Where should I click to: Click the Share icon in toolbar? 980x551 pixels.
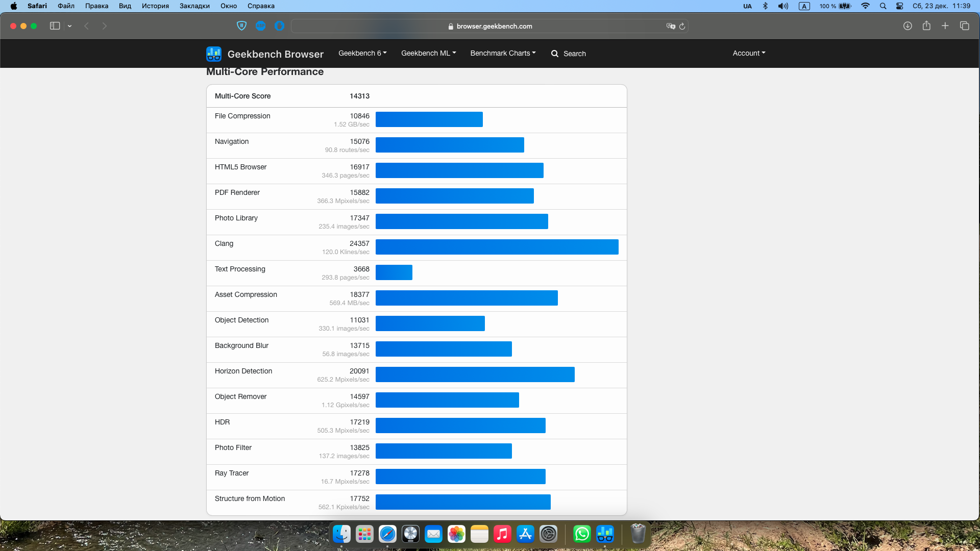click(926, 26)
